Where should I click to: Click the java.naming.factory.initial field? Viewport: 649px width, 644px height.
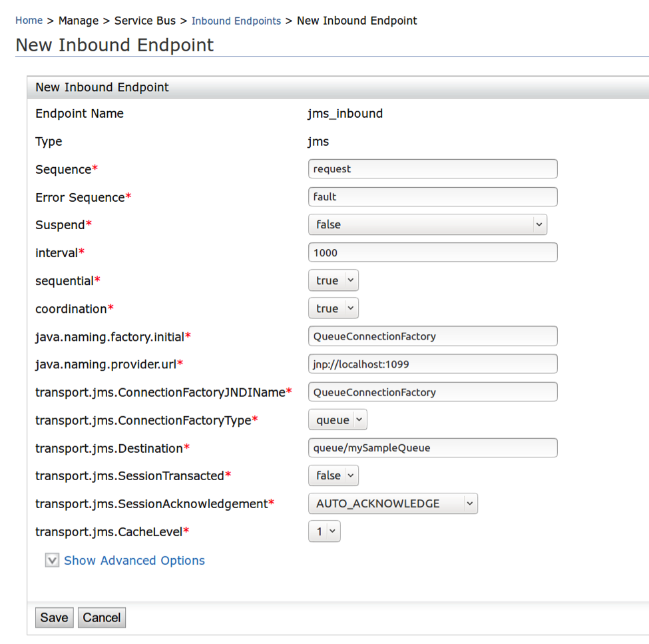tap(433, 336)
